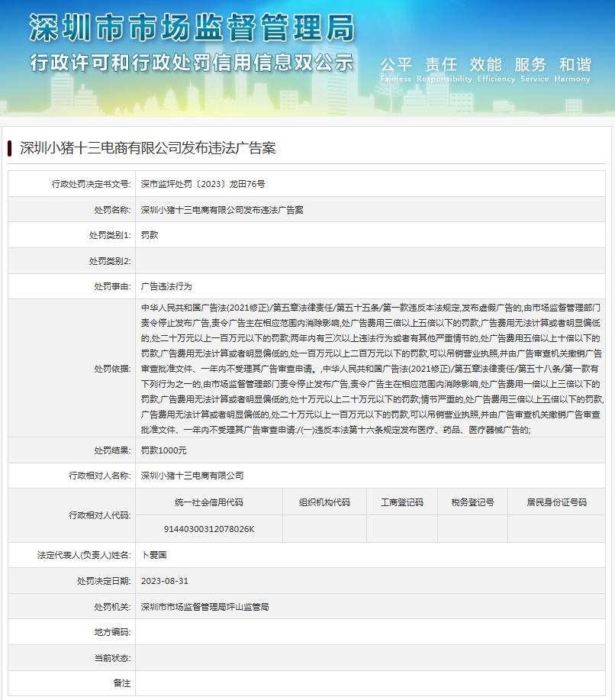Click the 行政许可和行政处罚信用信息双公示 subtitle
This screenshot has width=615, height=700.
(192, 63)
